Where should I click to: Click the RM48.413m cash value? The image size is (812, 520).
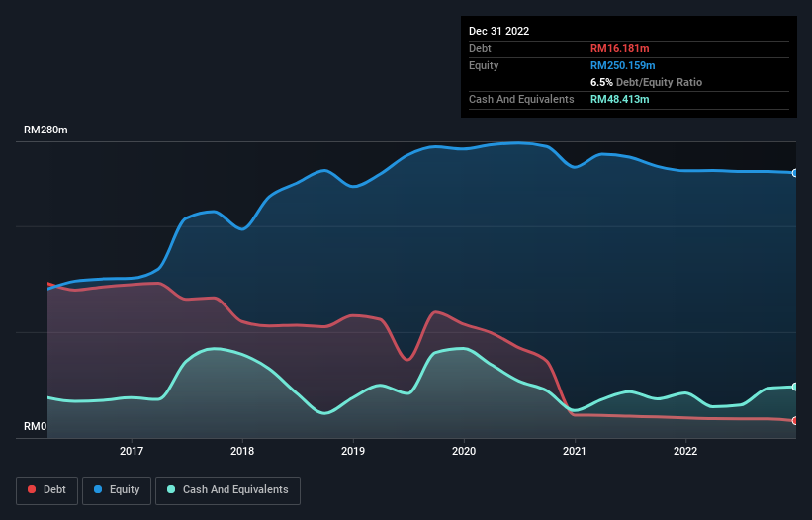[620, 99]
